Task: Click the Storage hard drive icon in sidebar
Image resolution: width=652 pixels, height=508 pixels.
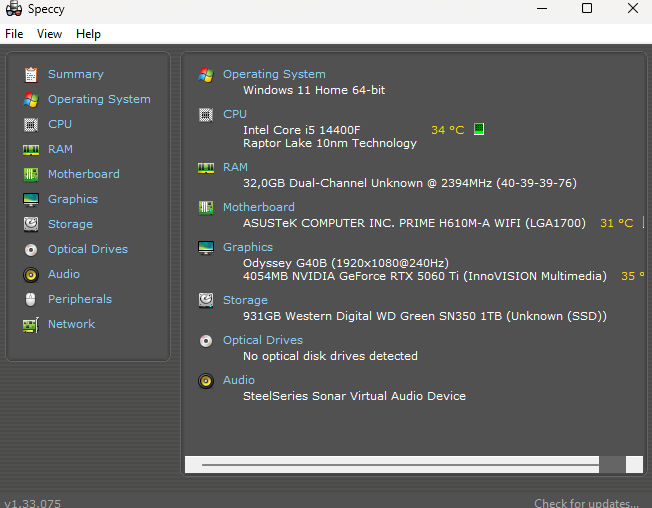Action: tap(31, 224)
